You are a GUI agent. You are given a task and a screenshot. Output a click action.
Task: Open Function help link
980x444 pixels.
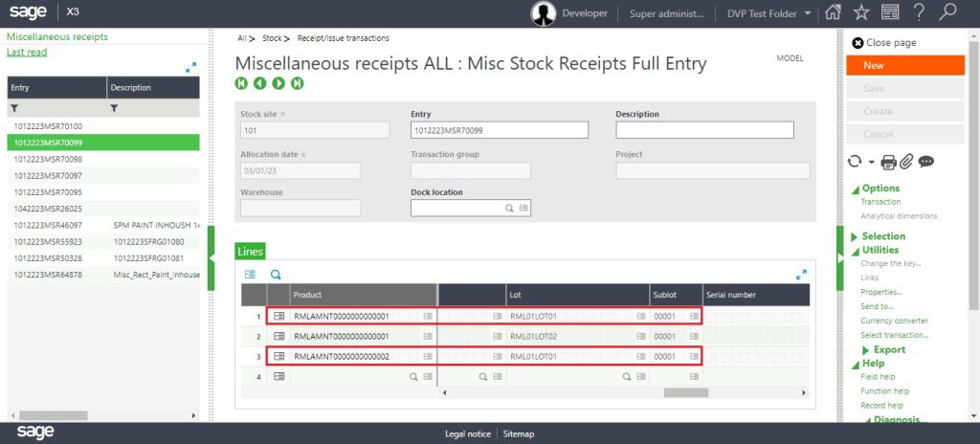click(x=885, y=390)
